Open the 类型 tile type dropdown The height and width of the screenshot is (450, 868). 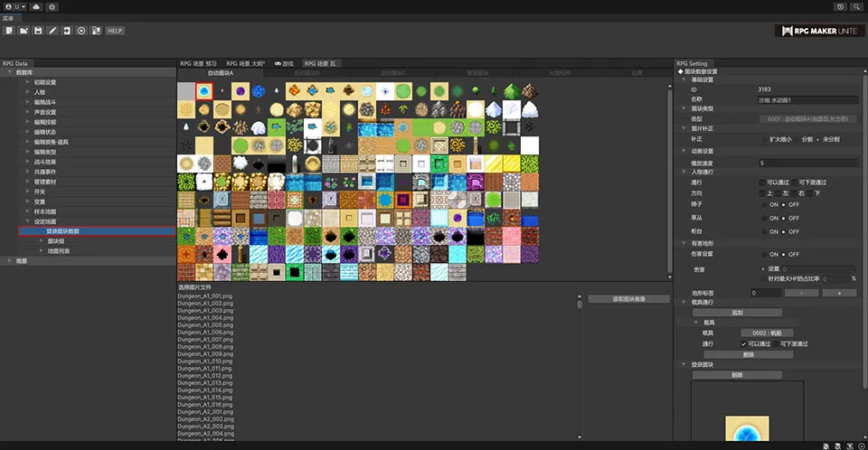tap(806, 118)
